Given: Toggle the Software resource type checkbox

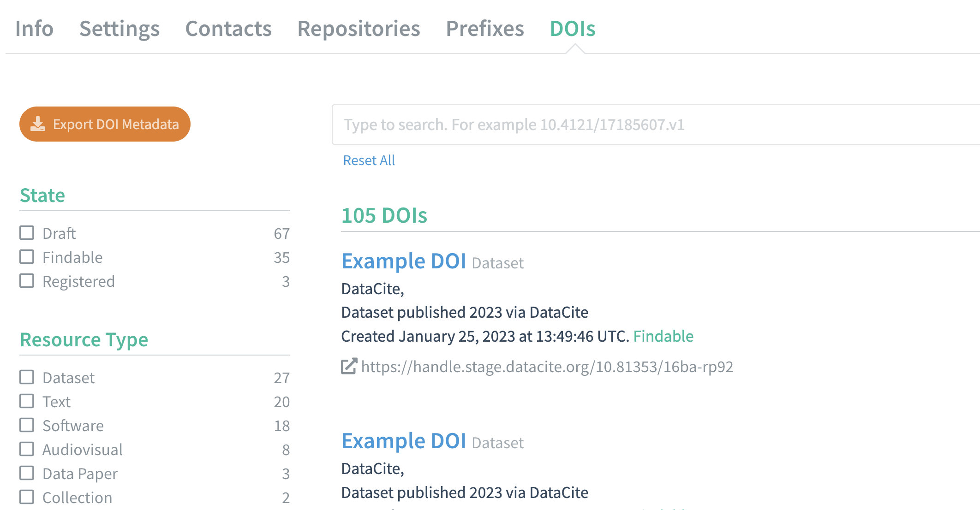Looking at the screenshot, I should pyautogui.click(x=27, y=425).
